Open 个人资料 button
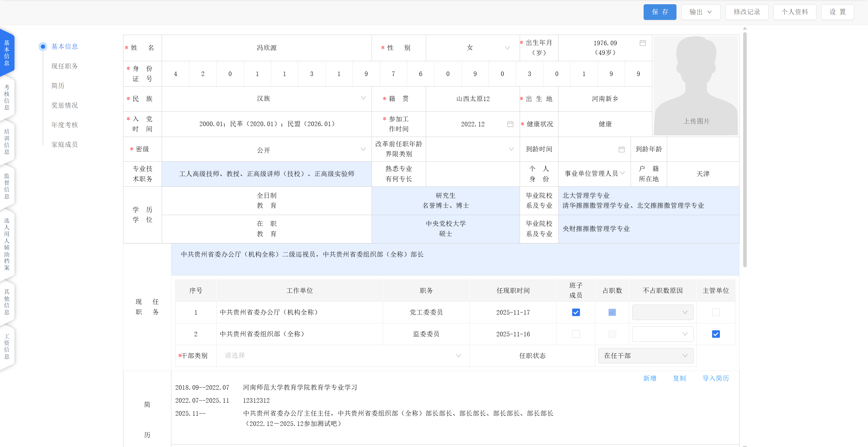Screen dimensions: 868x447 click(x=794, y=12)
